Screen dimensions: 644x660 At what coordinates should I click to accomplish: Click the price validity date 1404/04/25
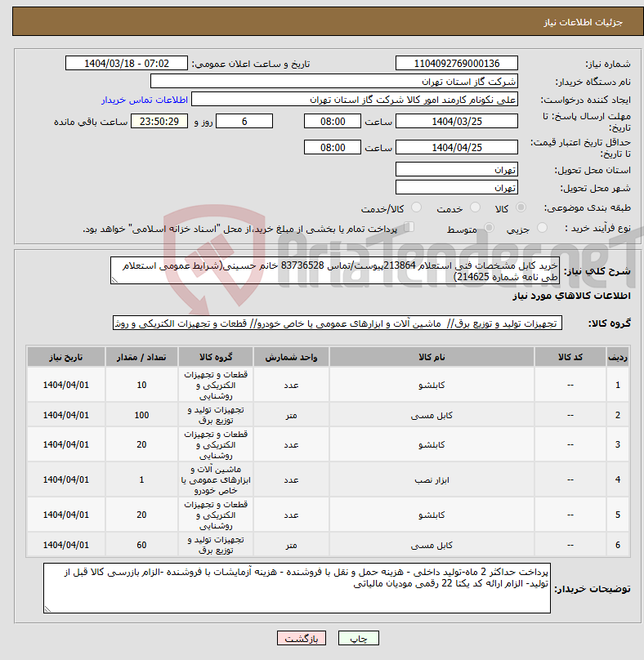(x=457, y=148)
